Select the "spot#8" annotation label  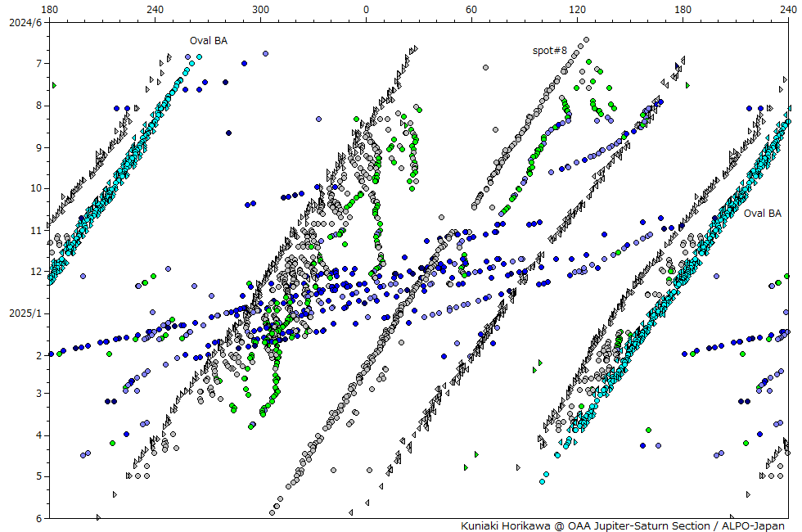coord(550,51)
